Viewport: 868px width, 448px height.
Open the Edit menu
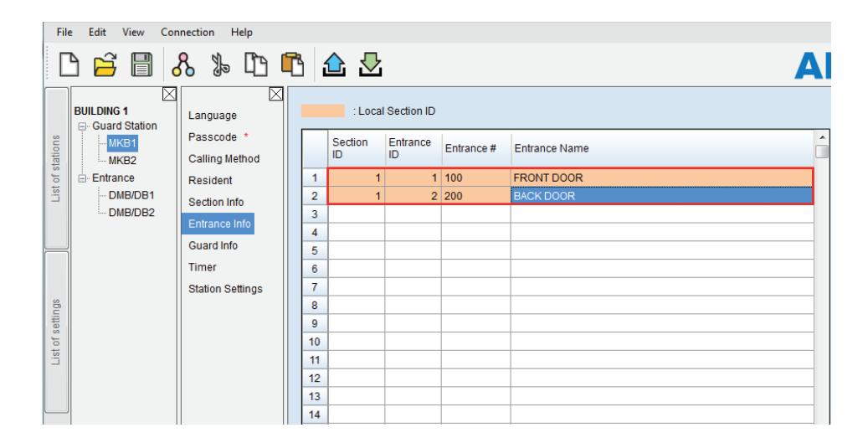pos(97,32)
